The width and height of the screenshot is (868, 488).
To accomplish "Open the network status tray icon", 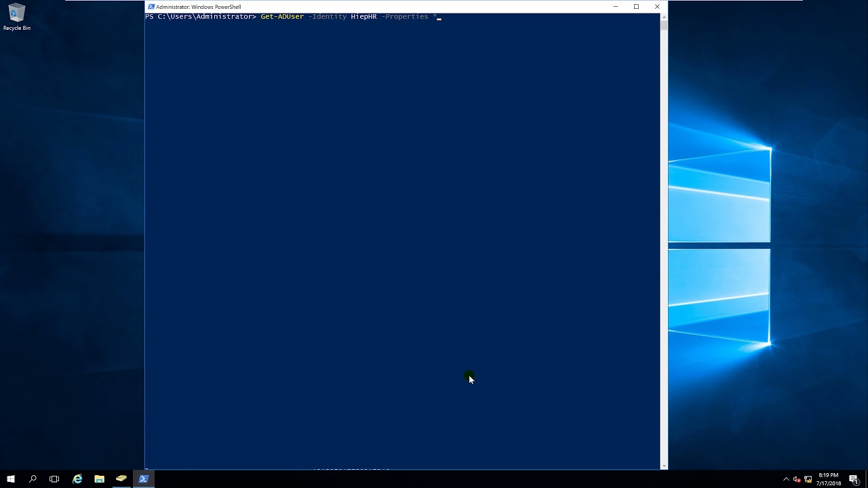I will point(808,479).
